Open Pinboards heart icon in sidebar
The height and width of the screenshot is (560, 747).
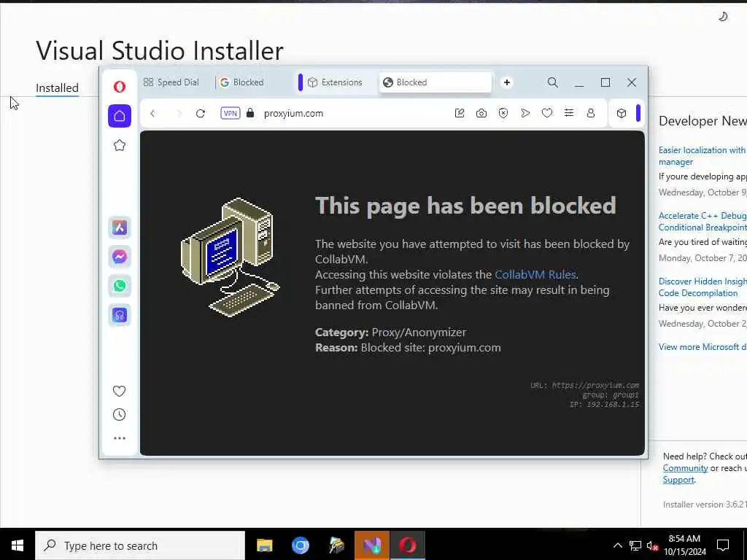pos(119,391)
